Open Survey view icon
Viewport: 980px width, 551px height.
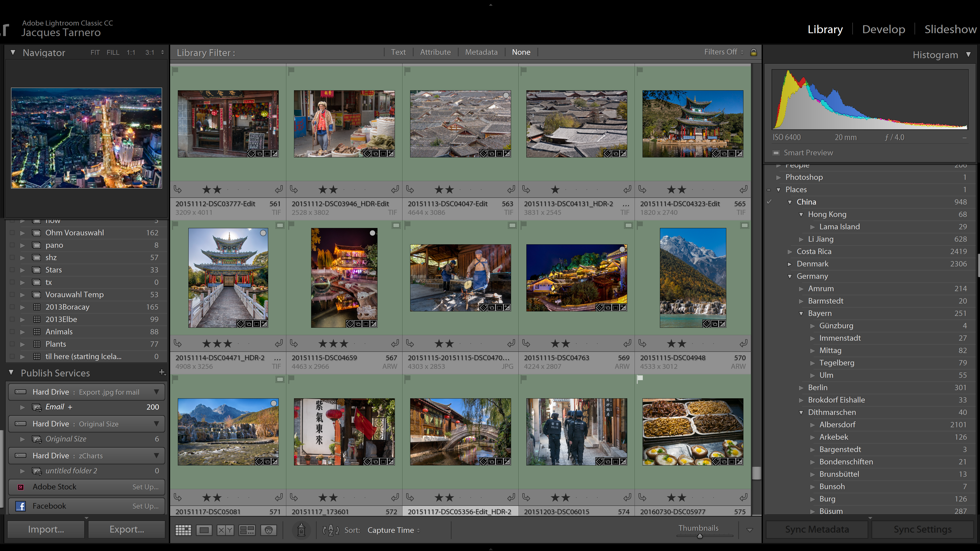pos(247,530)
